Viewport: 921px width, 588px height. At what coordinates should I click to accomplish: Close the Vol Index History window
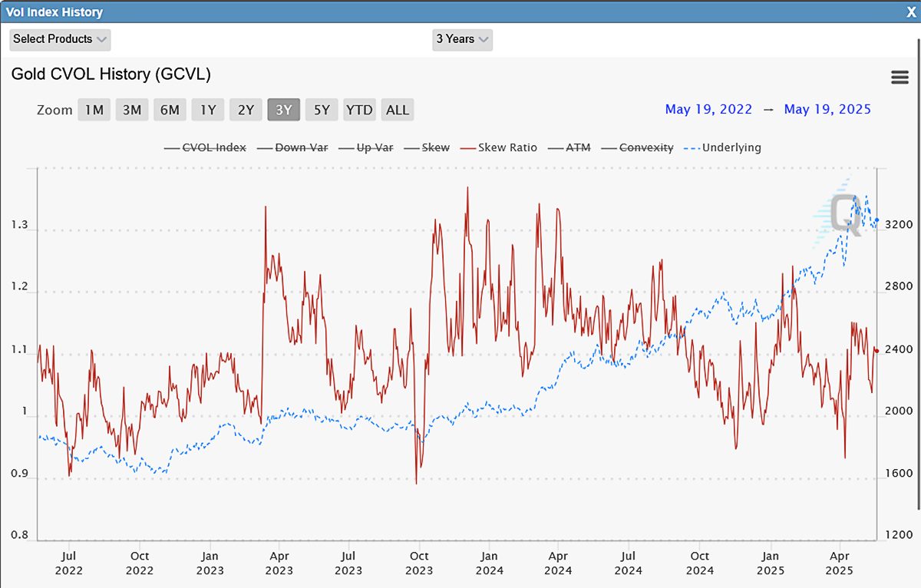(913, 12)
